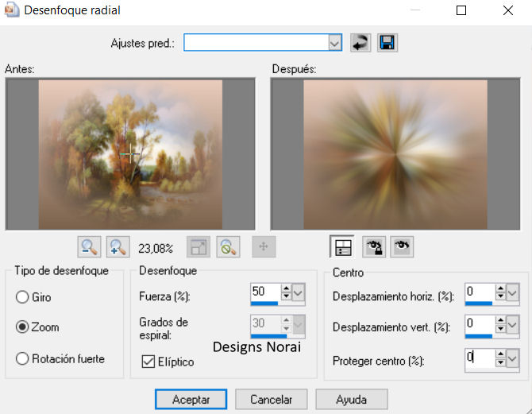Click the Proteger centro value field

pos(480,358)
